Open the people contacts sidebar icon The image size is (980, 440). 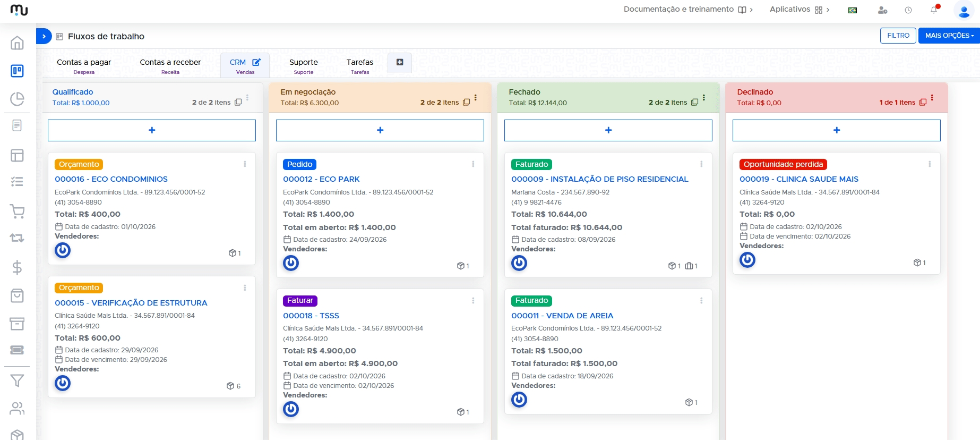pos(17,408)
